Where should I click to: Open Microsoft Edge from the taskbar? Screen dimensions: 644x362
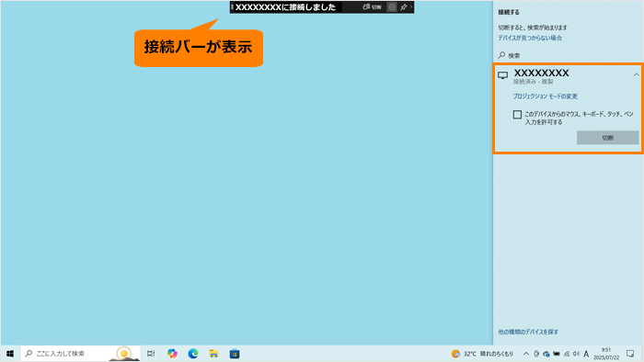click(x=193, y=354)
